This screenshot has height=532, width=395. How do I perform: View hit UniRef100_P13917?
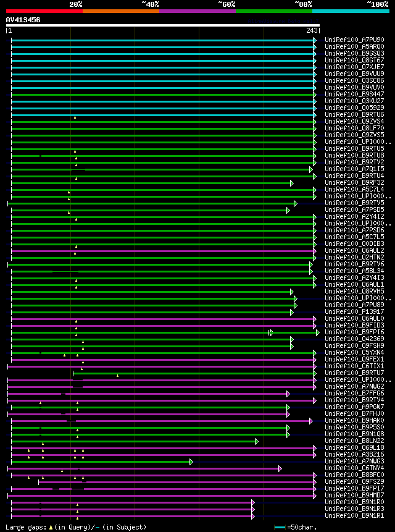click(x=354, y=311)
